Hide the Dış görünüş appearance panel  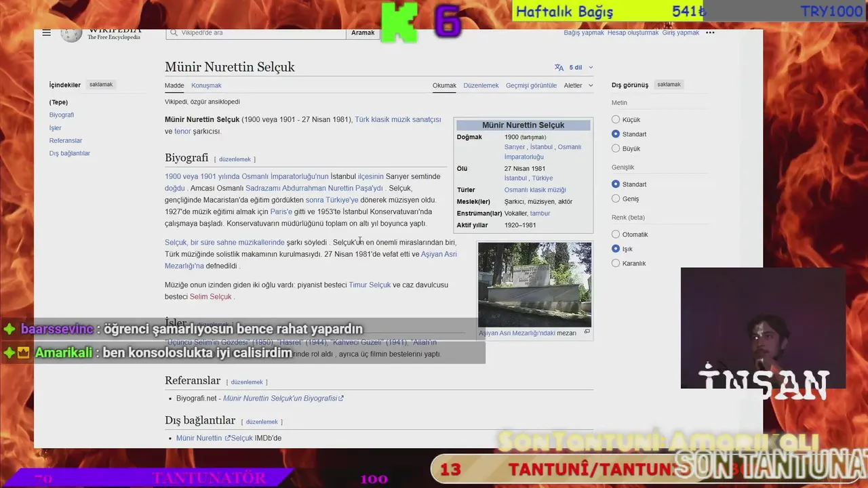pyautogui.click(x=669, y=85)
